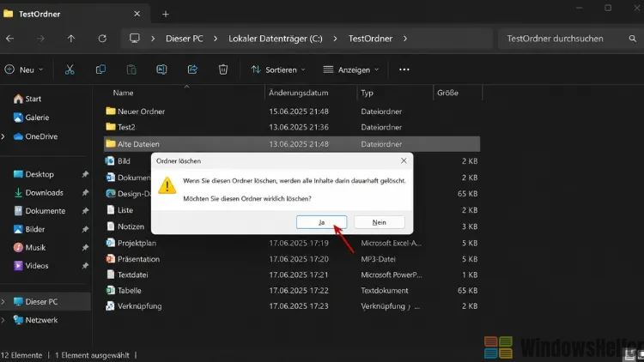Open the Anzeigen view dropdown
The height and width of the screenshot is (362, 644).
351,69
